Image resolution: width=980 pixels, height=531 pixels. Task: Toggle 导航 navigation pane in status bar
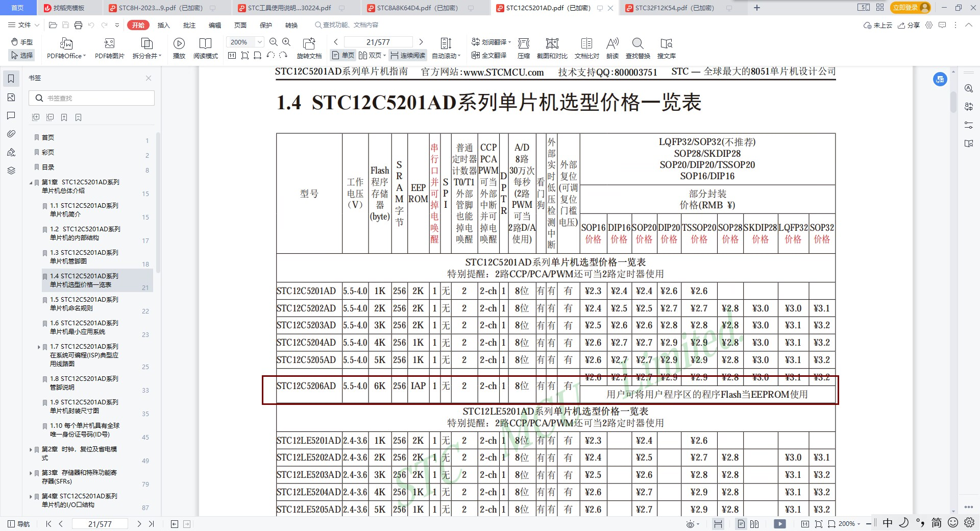19,524
